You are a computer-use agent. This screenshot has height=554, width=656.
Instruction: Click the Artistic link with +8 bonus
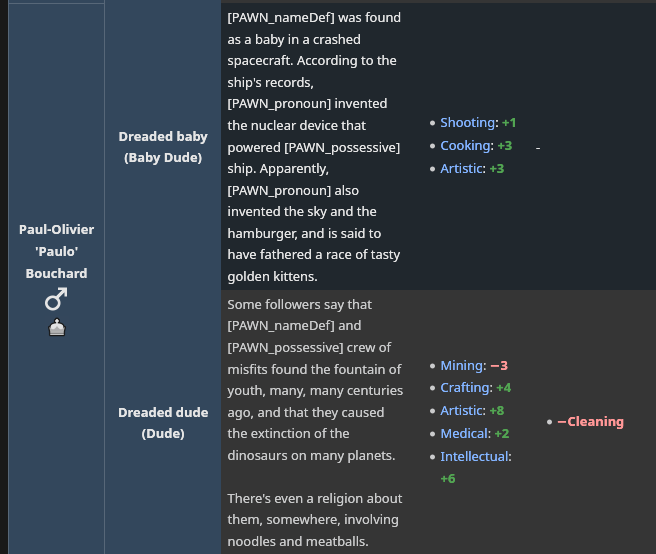pyautogui.click(x=462, y=411)
